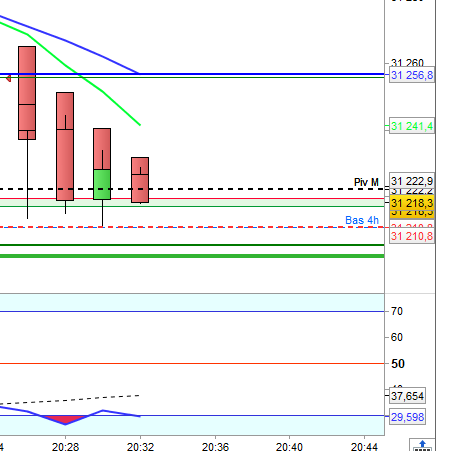Click the yellow 31 218,3 current price label
Screen dimensions: 475x451
pos(412,203)
